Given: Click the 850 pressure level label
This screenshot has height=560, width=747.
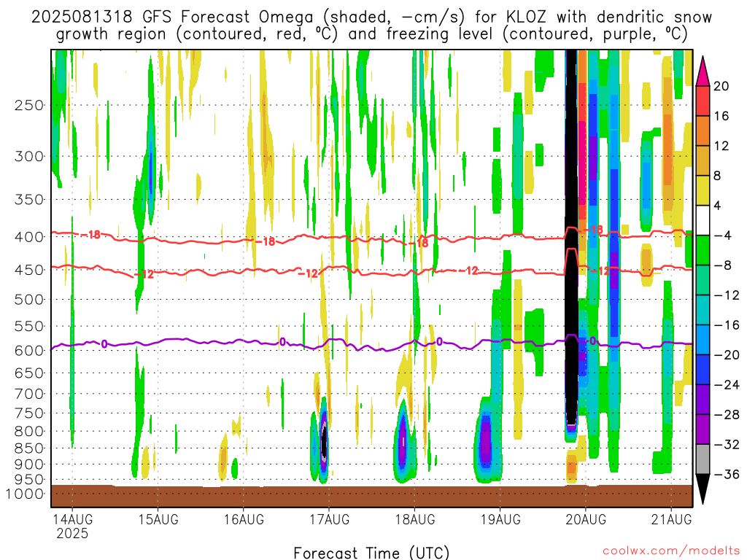Looking at the screenshot, I should tap(29, 448).
